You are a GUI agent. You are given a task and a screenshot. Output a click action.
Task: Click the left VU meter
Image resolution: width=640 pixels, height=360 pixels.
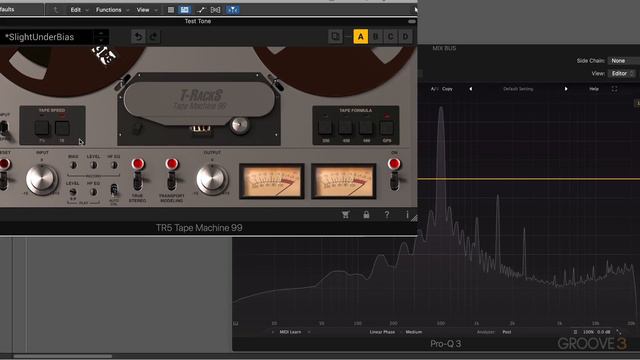[272, 181]
